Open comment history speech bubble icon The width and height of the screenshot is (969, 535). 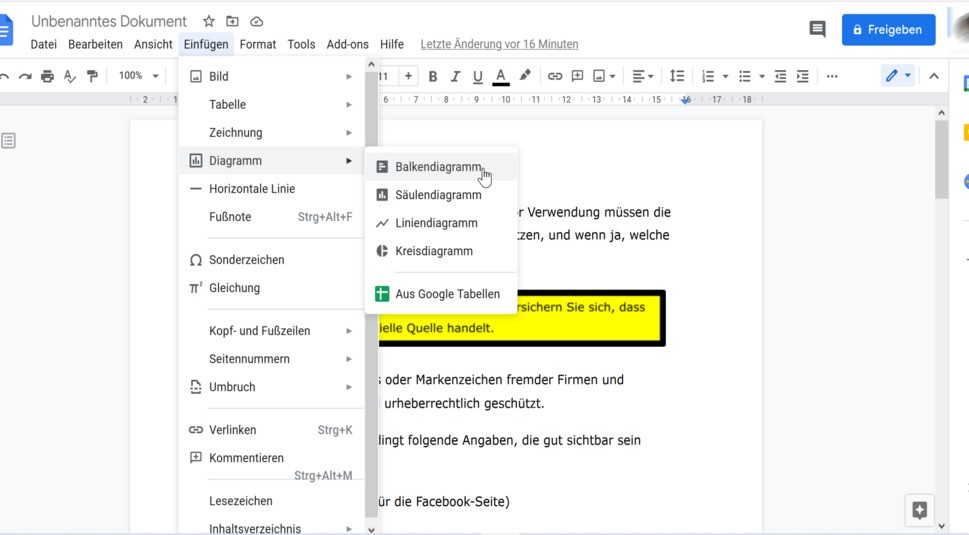(x=818, y=29)
